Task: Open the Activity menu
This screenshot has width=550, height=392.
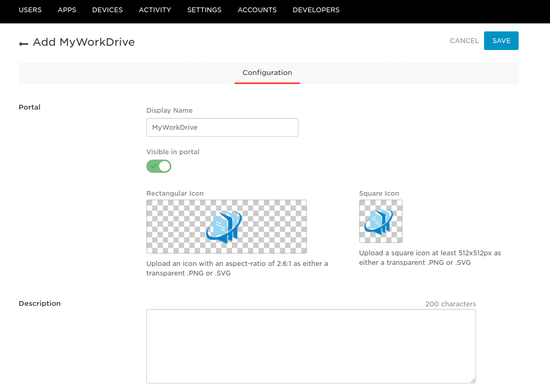Action: pyautogui.click(x=155, y=10)
